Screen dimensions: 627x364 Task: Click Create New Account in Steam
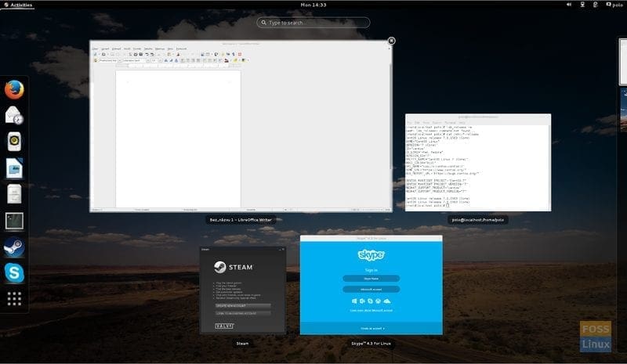pyautogui.click(x=243, y=305)
